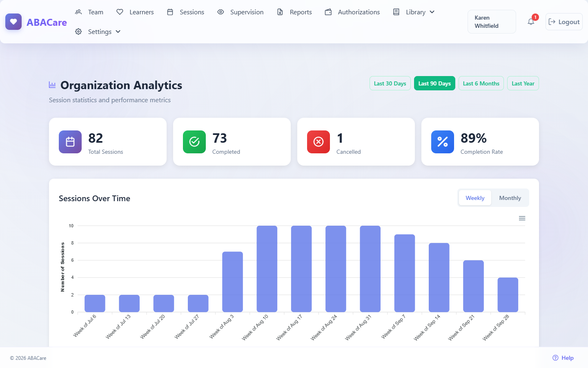Expand the Settings dropdown menu

point(98,32)
